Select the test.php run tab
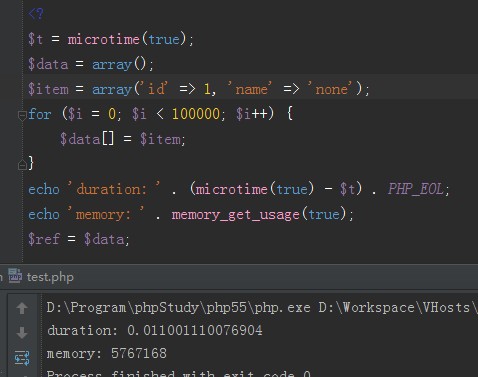Image resolution: width=478 pixels, height=377 pixels. point(41,277)
